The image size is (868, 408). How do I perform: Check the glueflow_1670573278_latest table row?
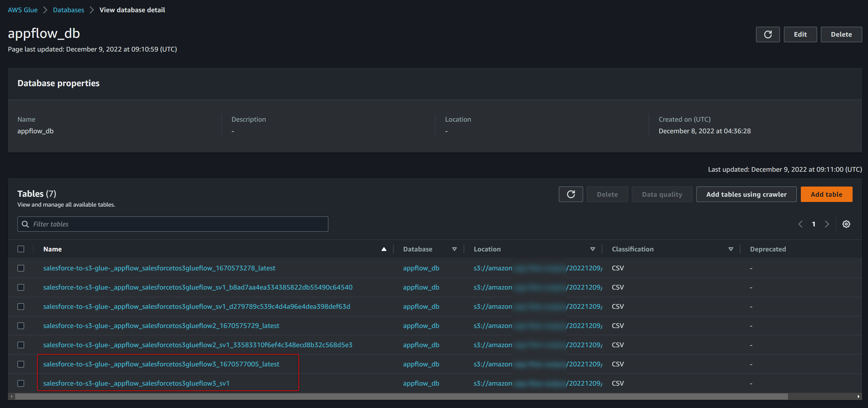coord(21,268)
